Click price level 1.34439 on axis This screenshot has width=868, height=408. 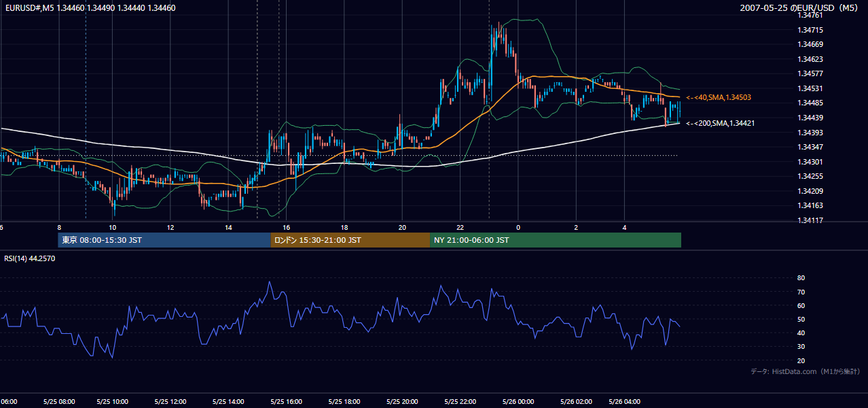coord(810,118)
